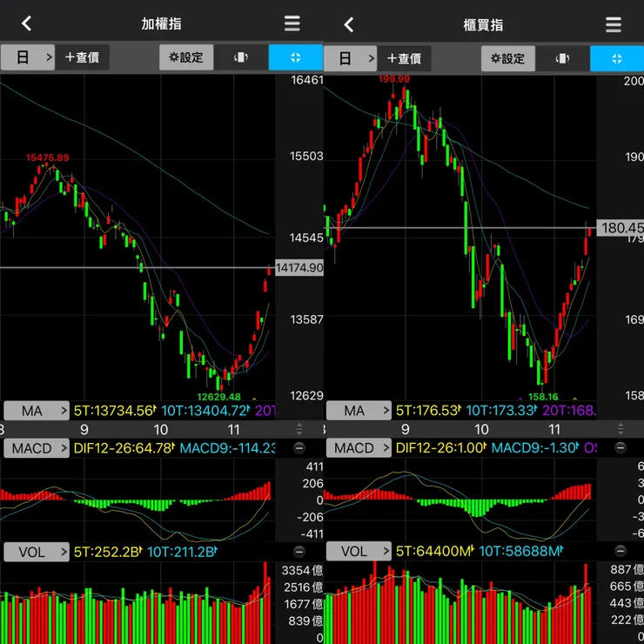Expand VOL indicator selector on 加權指 chart

37,552
